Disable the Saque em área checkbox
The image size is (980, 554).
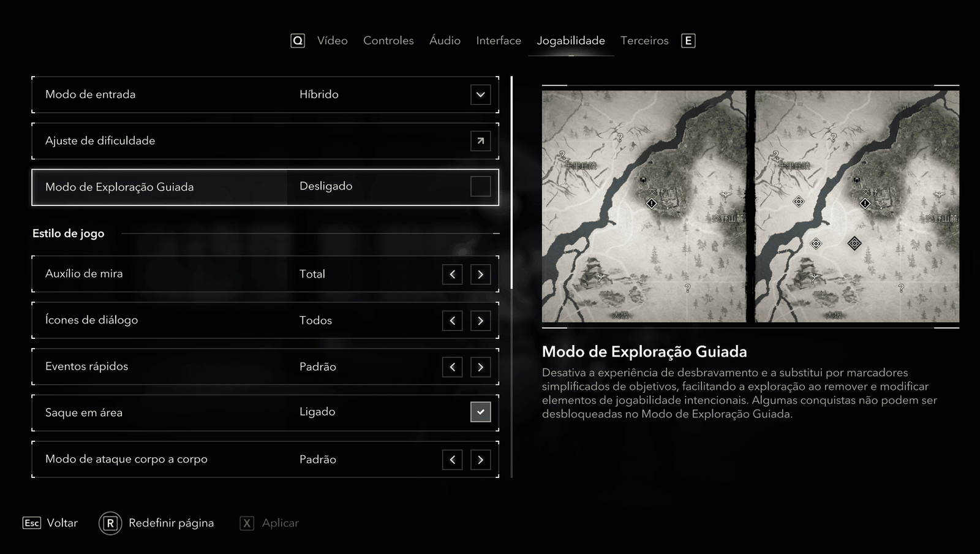(x=480, y=412)
